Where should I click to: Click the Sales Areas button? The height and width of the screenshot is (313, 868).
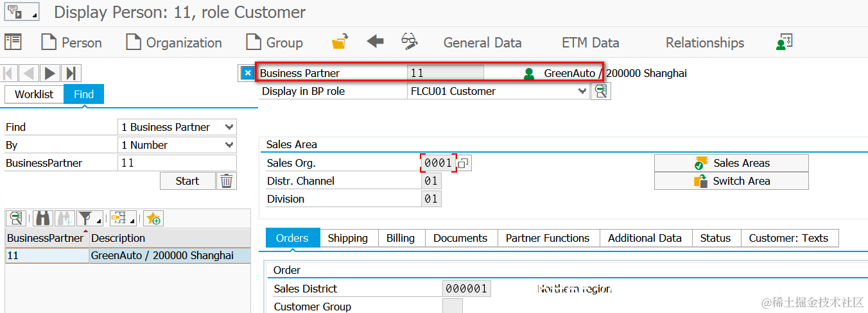coord(731,163)
